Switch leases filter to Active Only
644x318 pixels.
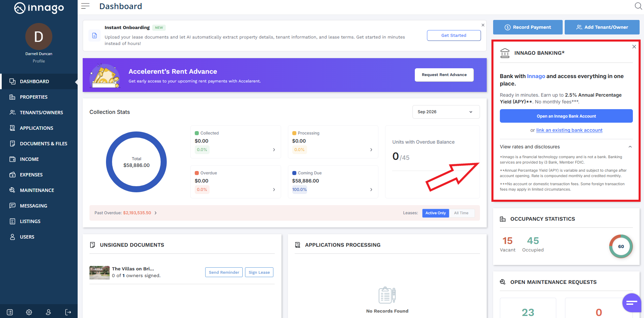tap(435, 213)
